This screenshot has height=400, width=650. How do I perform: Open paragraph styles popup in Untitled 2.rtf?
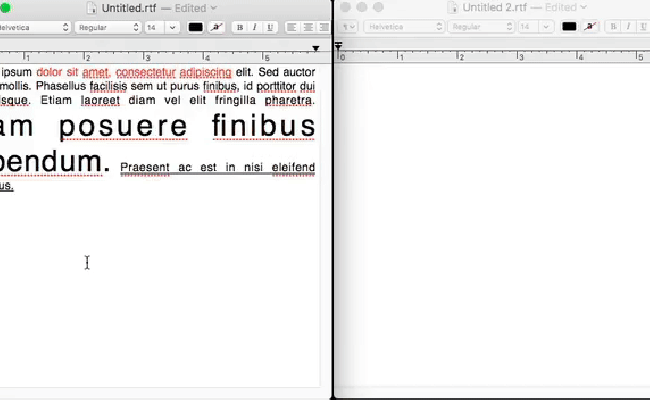[348, 27]
